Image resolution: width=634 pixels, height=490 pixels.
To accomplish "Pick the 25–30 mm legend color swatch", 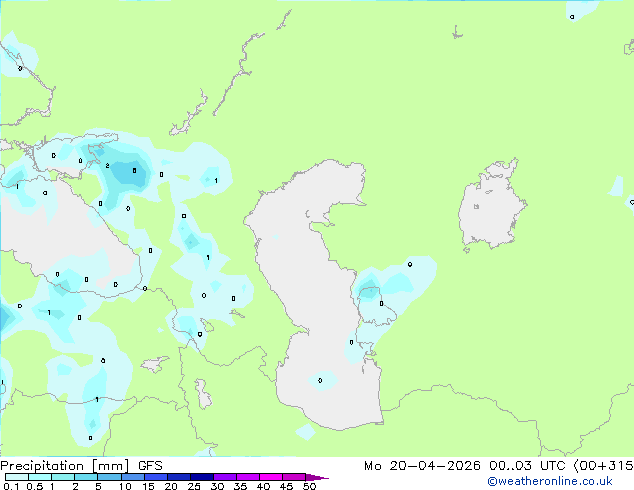I will click(202, 477).
